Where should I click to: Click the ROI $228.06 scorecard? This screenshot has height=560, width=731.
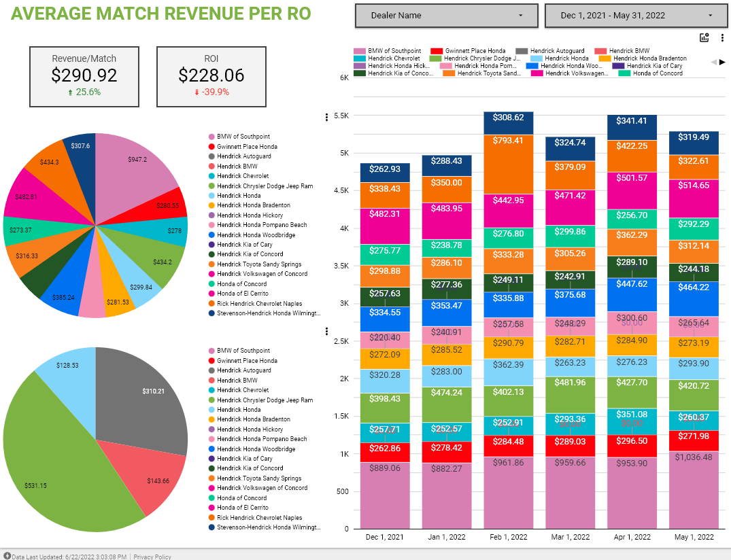point(211,76)
